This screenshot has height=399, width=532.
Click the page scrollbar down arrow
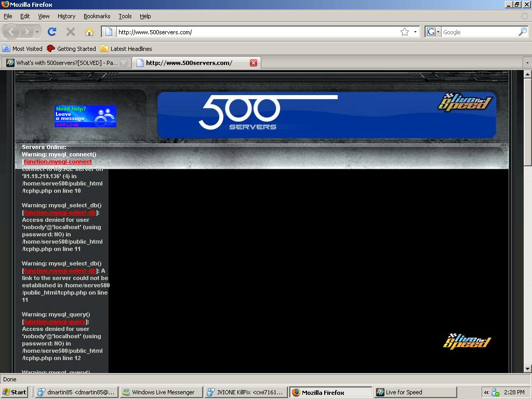click(x=527, y=368)
